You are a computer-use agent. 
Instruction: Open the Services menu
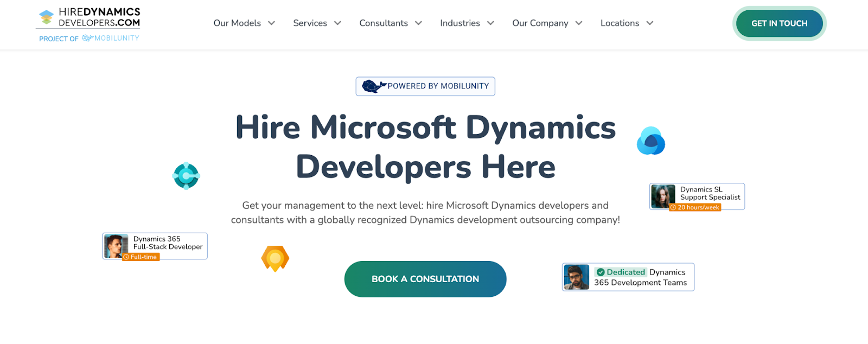[310, 23]
